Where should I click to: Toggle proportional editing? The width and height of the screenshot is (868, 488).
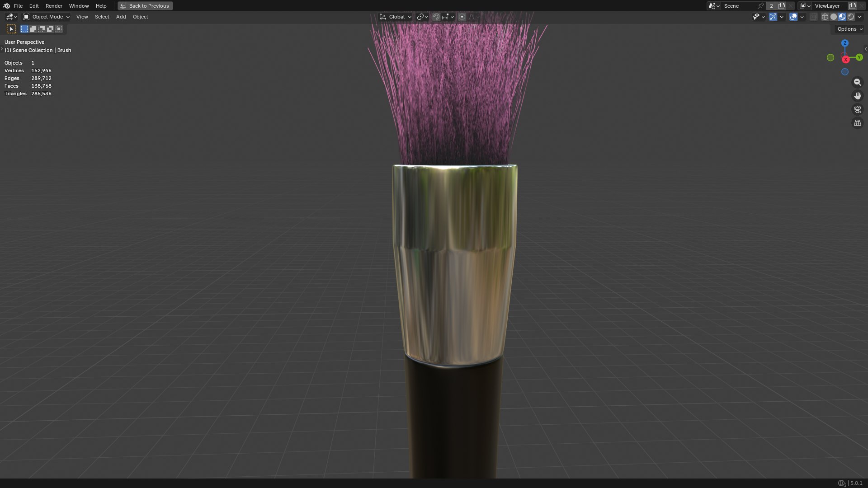coord(462,17)
